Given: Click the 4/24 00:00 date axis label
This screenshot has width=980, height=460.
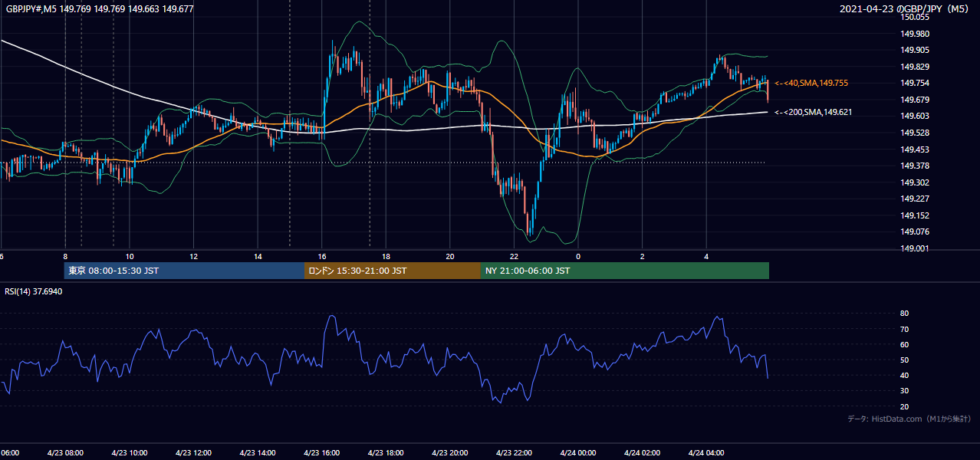Looking at the screenshot, I should point(578,452).
